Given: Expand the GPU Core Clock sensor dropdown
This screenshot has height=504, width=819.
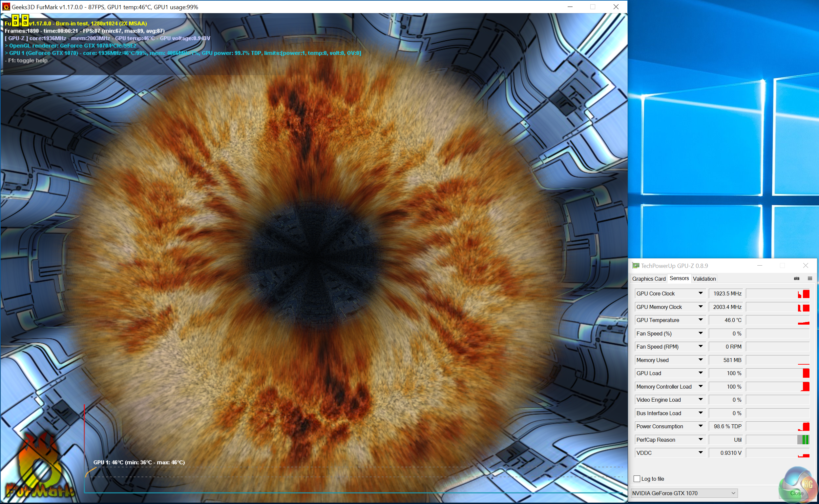Looking at the screenshot, I should click(x=700, y=293).
